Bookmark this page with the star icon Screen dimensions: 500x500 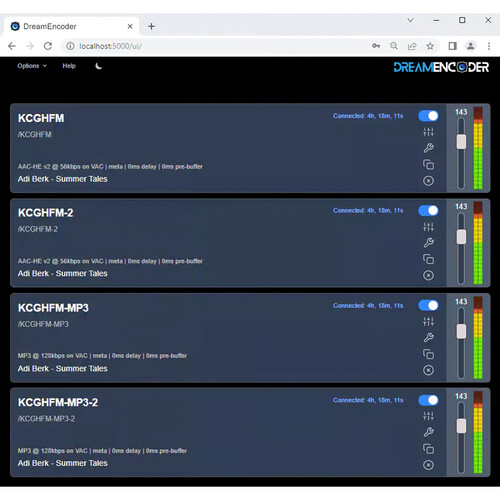pyautogui.click(x=430, y=46)
